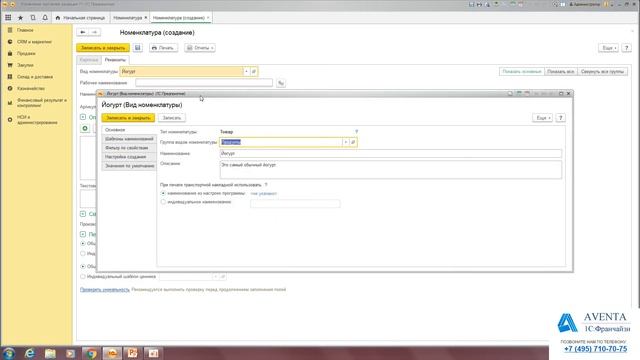The height and width of the screenshot is (360, 640).
Task: Click into Рабочее наименование input field
Action: coord(204,83)
